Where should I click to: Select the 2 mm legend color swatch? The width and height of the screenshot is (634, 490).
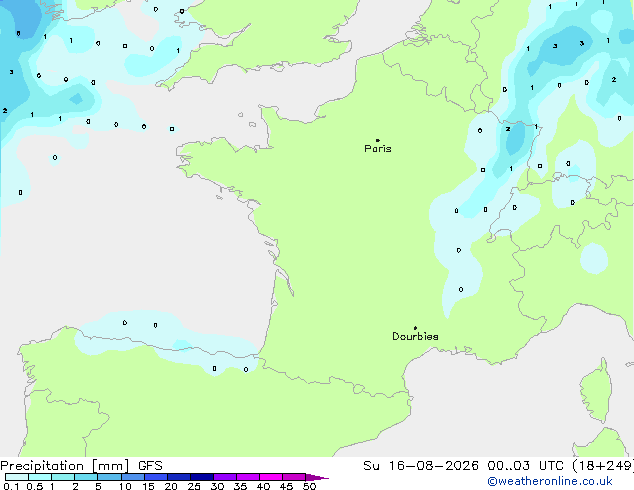(x=86, y=477)
